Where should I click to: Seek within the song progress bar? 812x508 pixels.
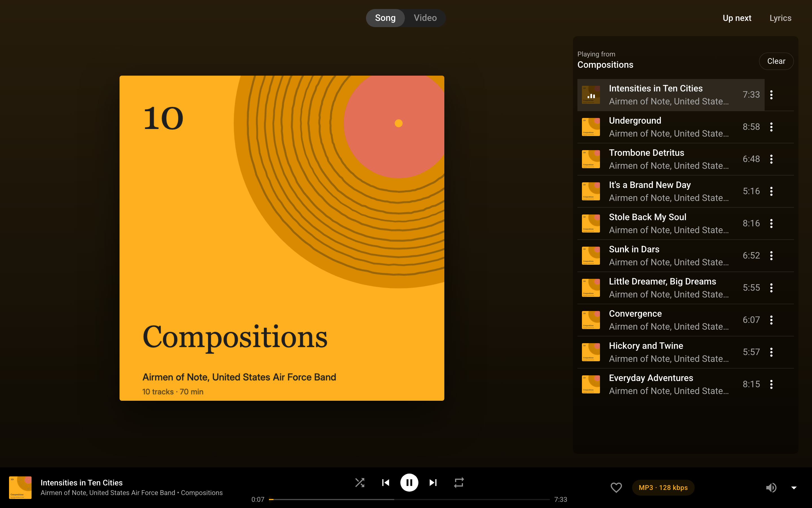point(409,499)
